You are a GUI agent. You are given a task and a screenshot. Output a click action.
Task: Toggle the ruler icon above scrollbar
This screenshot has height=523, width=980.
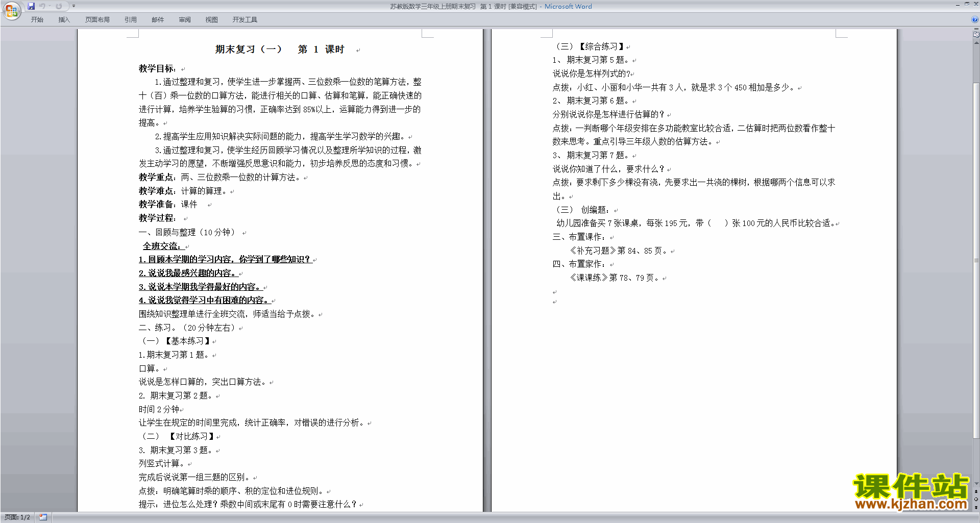coord(976,35)
